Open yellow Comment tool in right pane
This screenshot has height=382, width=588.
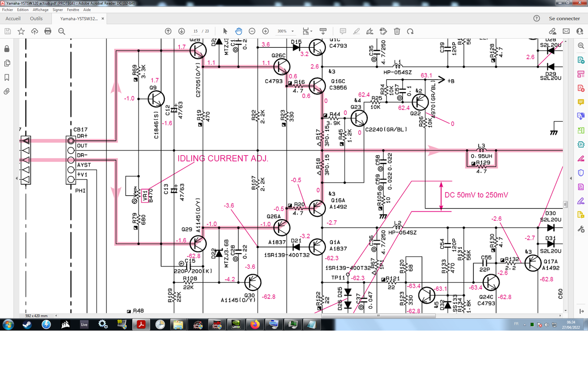[581, 102]
